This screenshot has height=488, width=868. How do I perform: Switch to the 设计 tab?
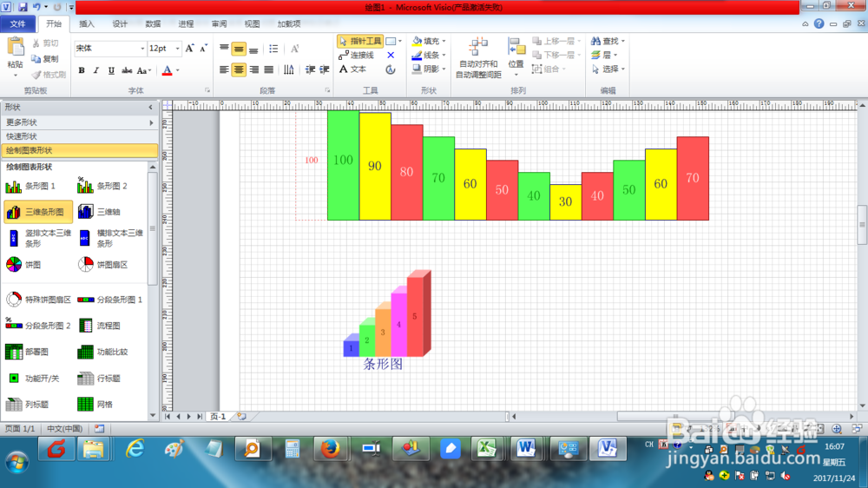[120, 23]
